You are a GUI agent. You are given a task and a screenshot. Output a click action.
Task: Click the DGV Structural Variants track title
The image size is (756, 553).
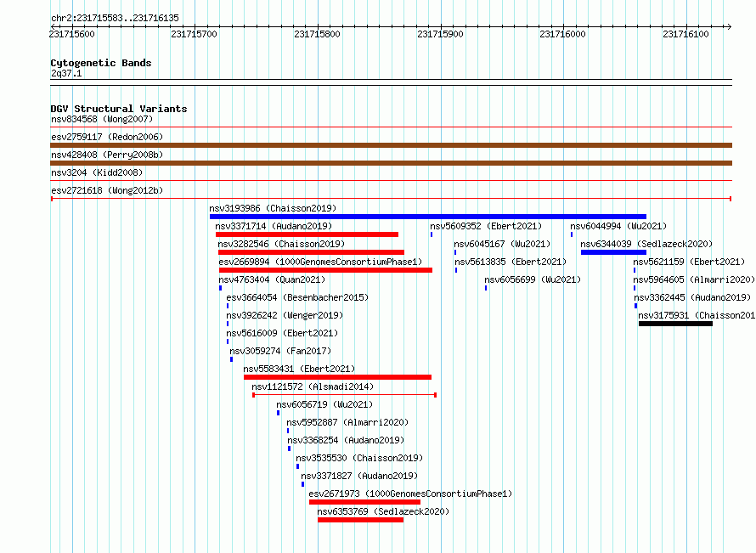point(119,109)
